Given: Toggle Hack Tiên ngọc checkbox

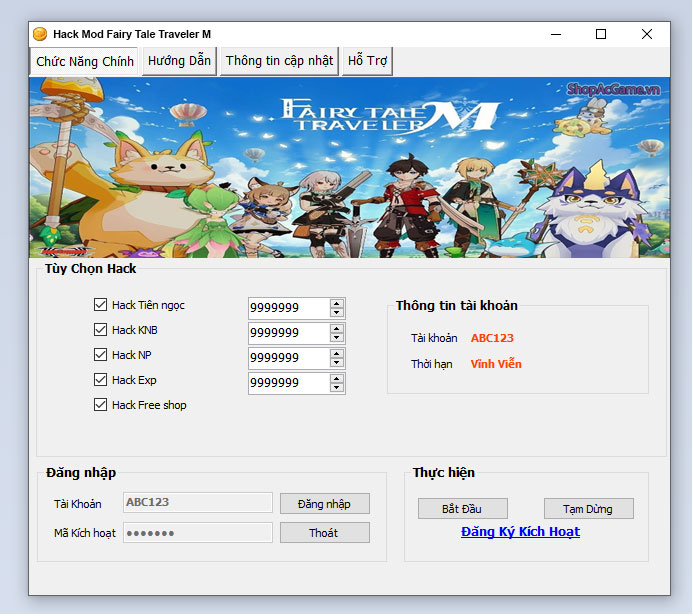Looking at the screenshot, I should 100,304.
